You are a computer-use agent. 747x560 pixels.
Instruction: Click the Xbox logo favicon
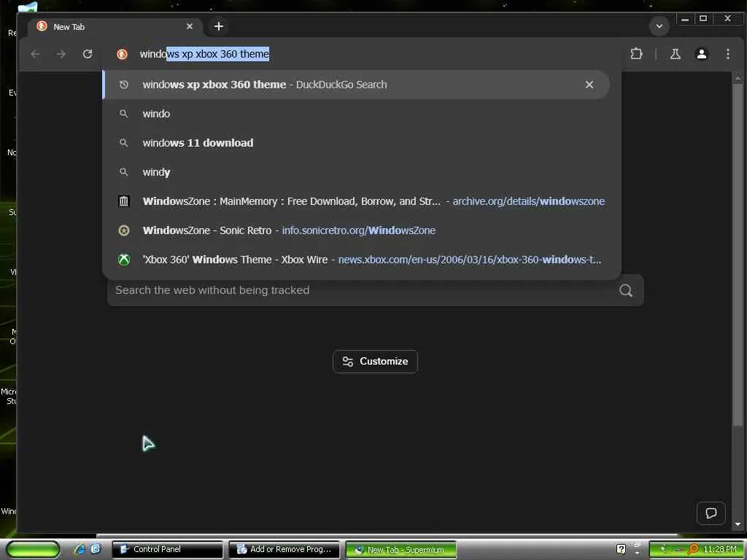pyautogui.click(x=124, y=260)
